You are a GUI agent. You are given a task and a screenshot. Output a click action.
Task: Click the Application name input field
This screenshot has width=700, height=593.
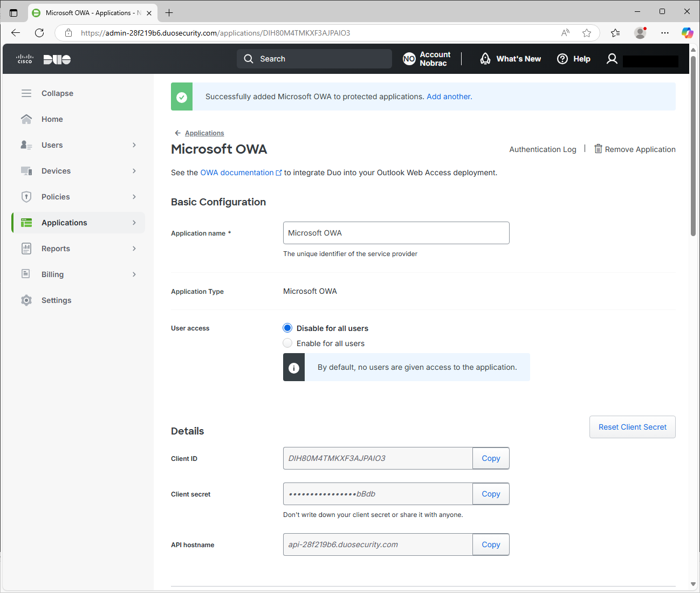[x=396, y=233]
